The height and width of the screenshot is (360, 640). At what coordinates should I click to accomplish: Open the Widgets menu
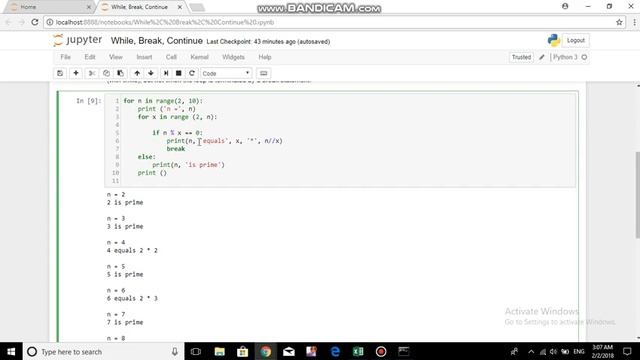233,57
